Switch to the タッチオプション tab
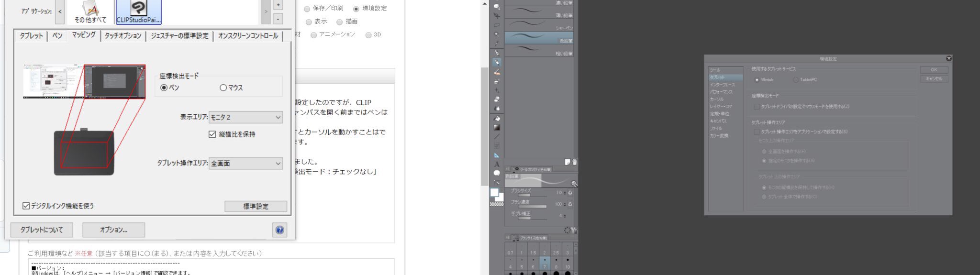The height and width of the screenshot is (275, 980). (x=123, y=36)
